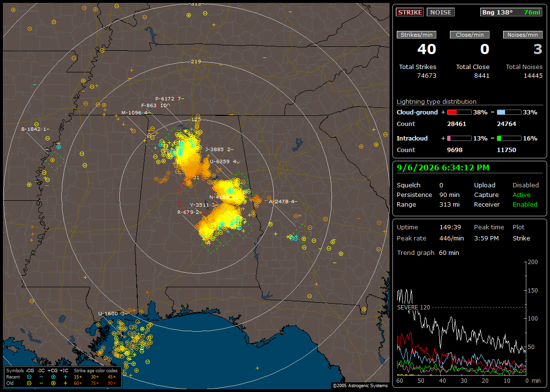Screen dimensions: 550x392
Task: Click the SEVERE 120 threshold line
Action: [461, 307]
